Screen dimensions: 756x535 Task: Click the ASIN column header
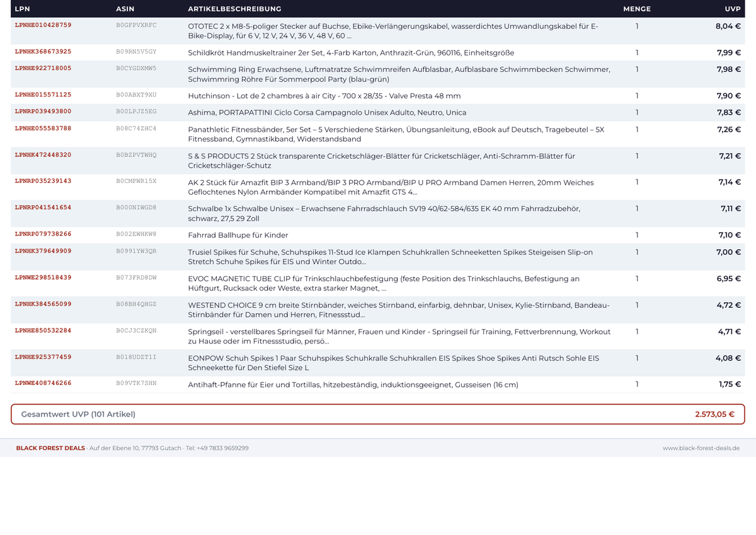125,9
